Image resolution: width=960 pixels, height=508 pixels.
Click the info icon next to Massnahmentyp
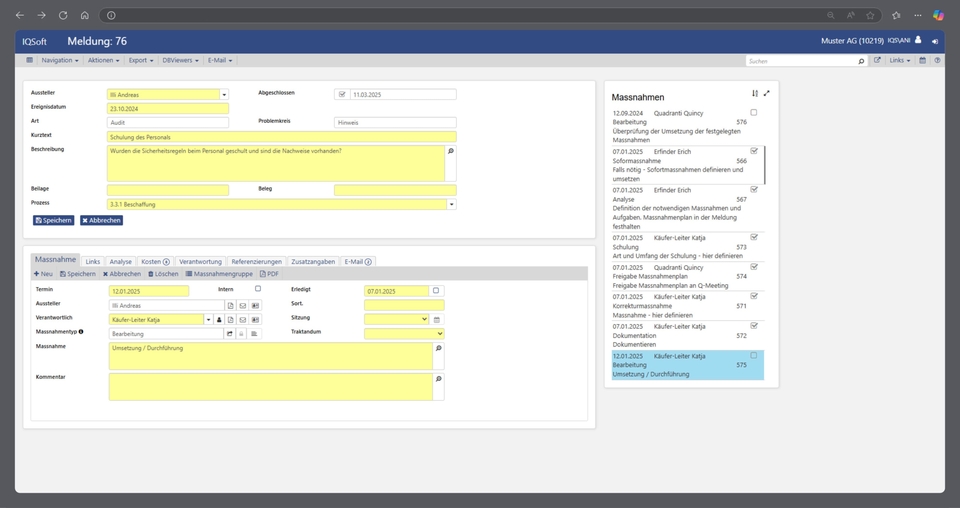(81, 332)
